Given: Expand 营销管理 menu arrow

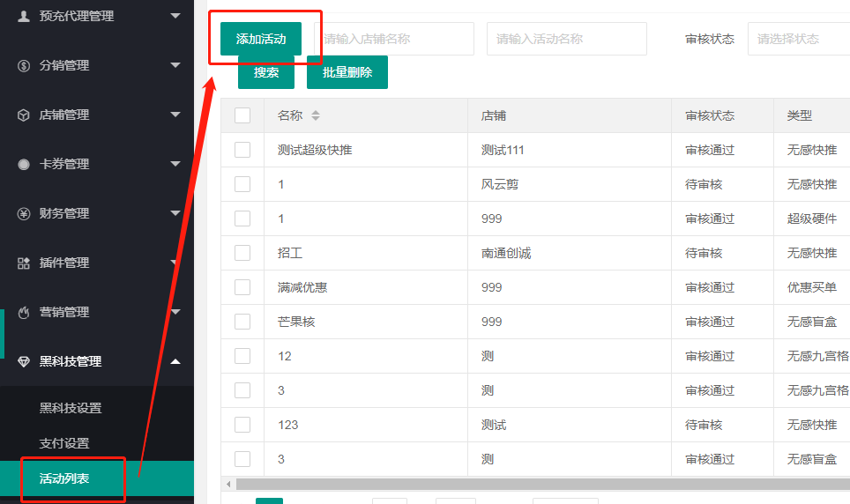Looking at the screenshot, I should (175, 312).
